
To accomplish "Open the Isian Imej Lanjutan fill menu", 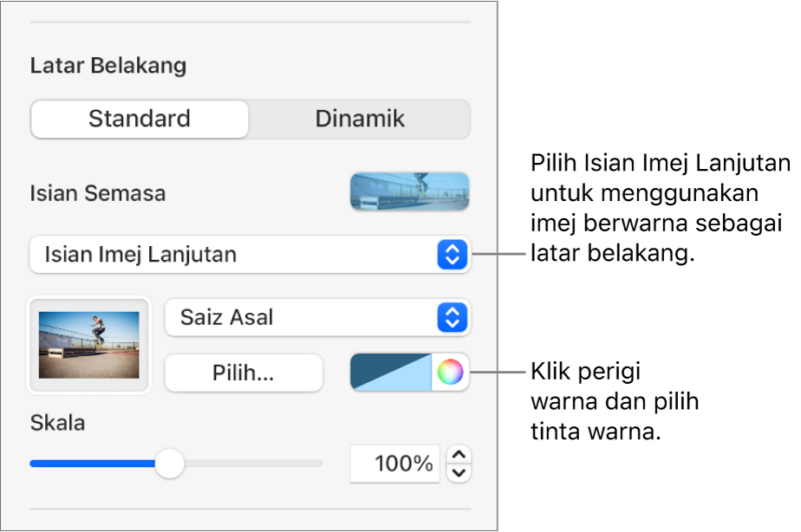I will click(x=234, y=255).
